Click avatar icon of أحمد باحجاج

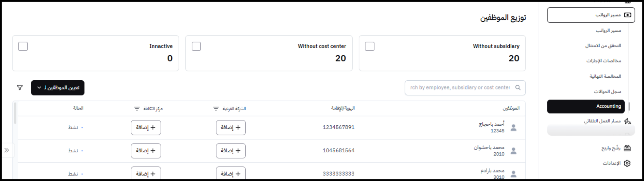point(514,128)
